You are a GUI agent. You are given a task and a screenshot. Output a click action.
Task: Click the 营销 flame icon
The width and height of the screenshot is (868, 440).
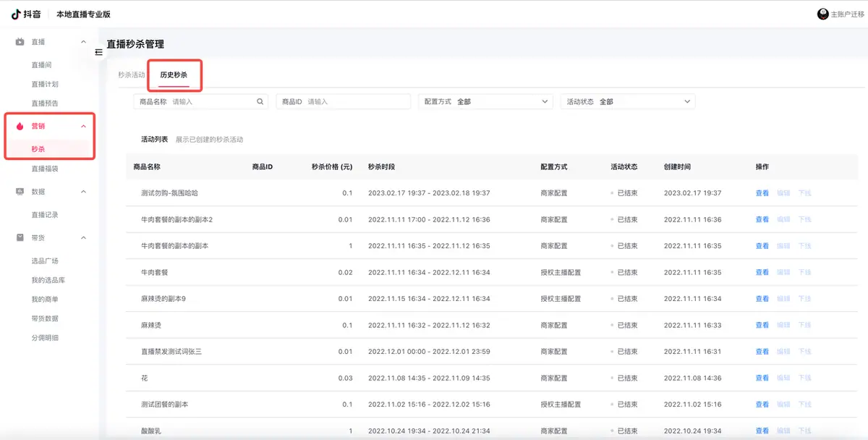[x=20, y=126]
